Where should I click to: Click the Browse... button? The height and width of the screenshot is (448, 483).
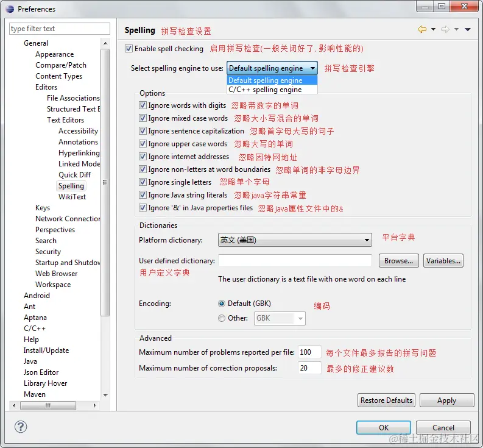398,261
